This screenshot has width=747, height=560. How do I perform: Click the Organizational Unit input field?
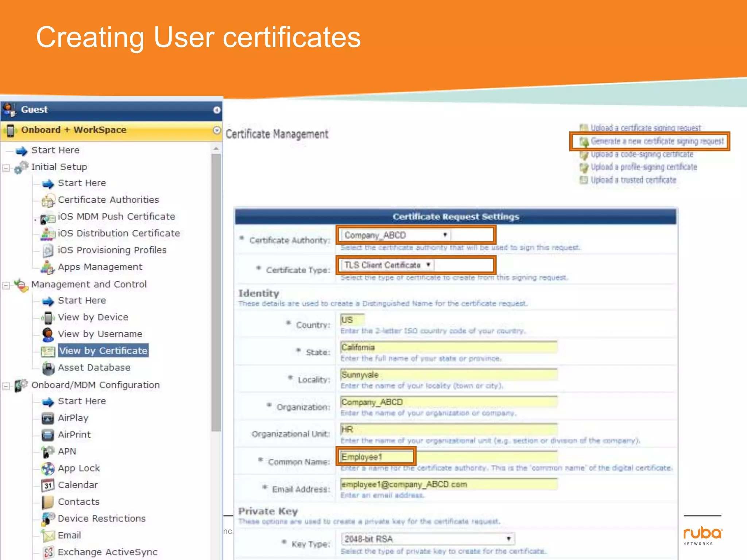point(449,429)
